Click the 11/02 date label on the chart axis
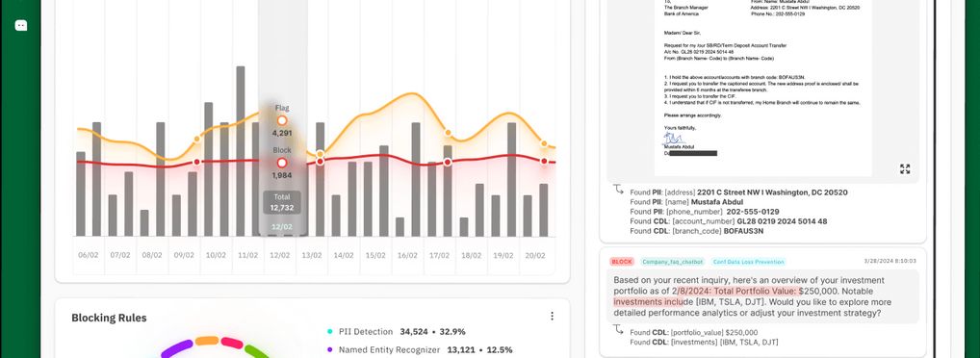Screen dimensions: 980x358 pyautogui.click(x=247, y=256)
